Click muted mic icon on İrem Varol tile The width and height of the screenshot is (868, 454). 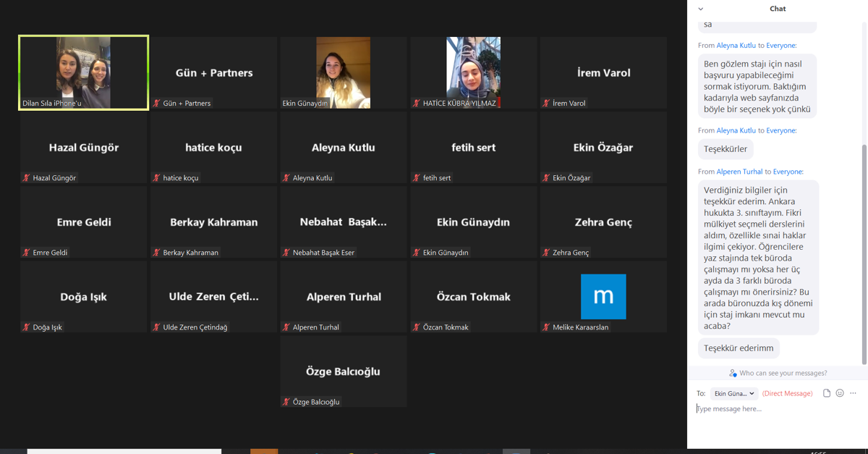coord(546,104)
